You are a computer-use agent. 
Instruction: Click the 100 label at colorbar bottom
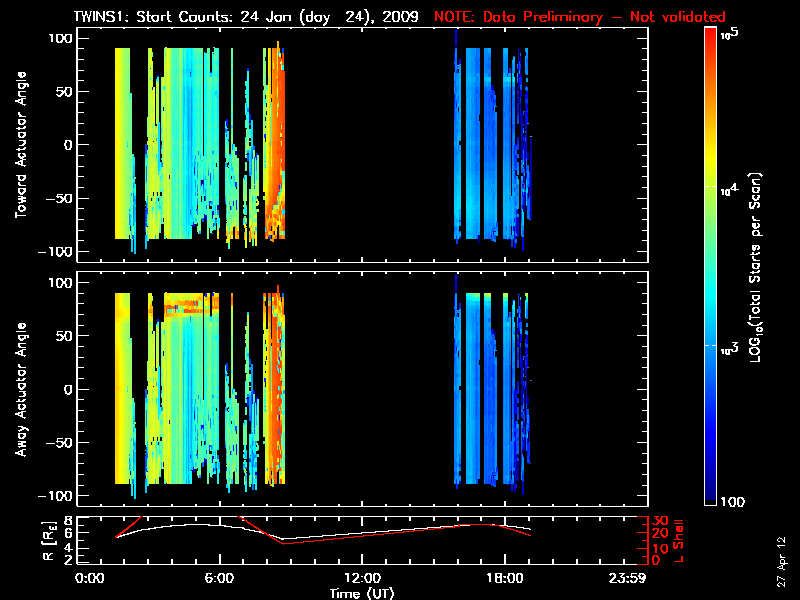tap(732, 502)
